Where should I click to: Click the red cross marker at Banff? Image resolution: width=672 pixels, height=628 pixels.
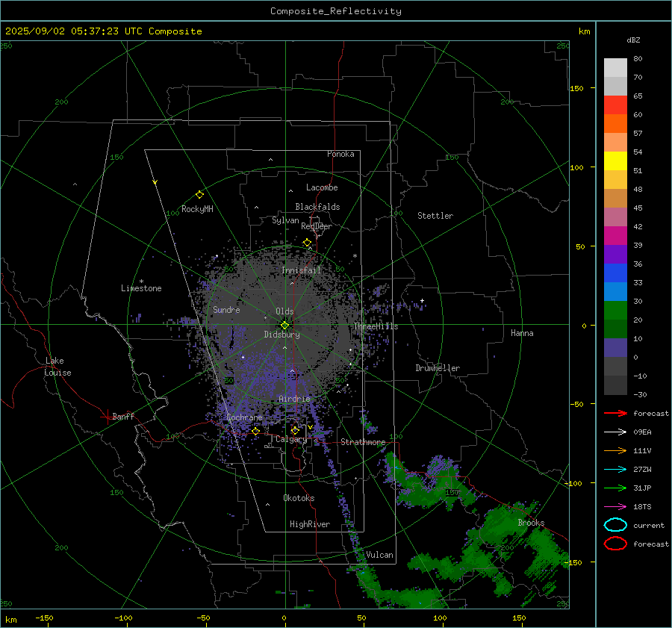[107, 416]
